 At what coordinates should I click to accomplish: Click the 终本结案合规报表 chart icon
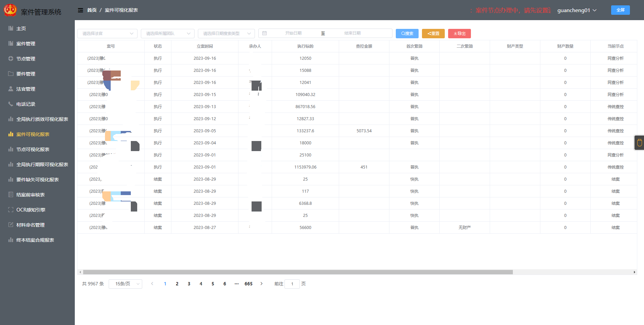click(x=11, y=240)
